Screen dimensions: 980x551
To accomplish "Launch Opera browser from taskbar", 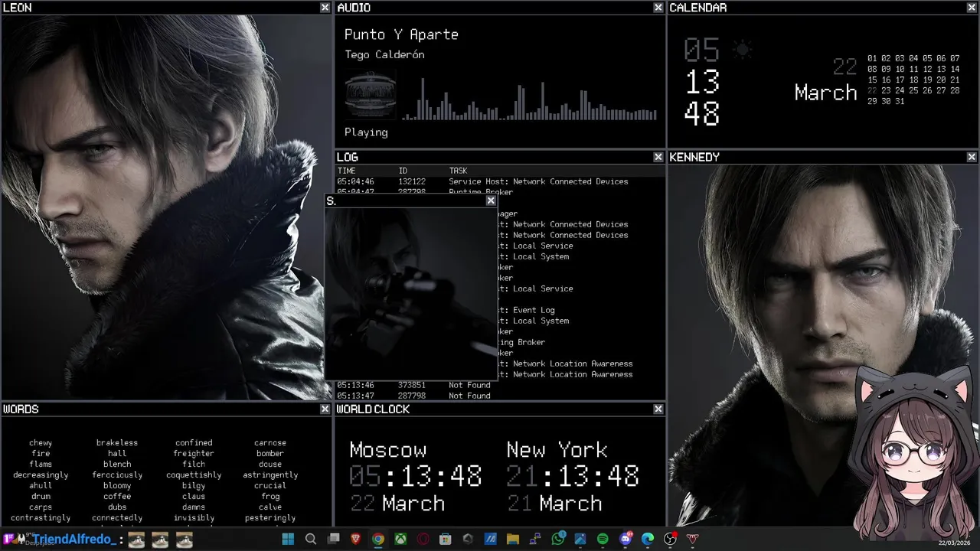I will coord(423,539).
